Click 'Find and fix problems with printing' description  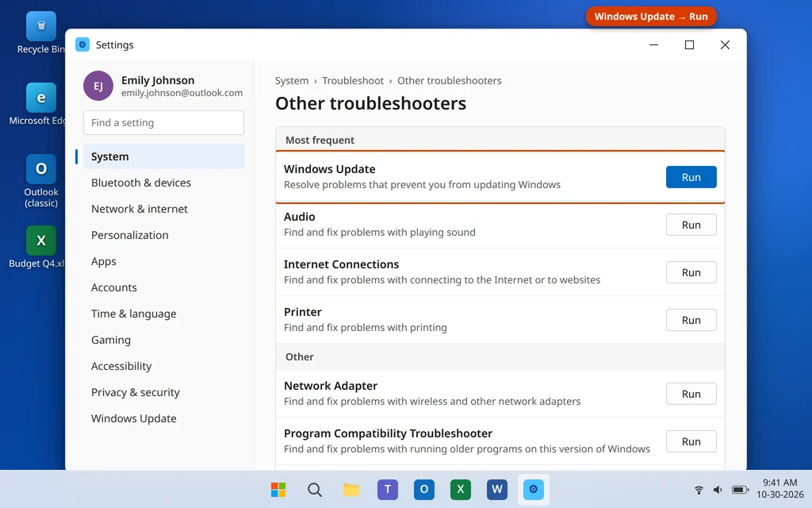365,328
